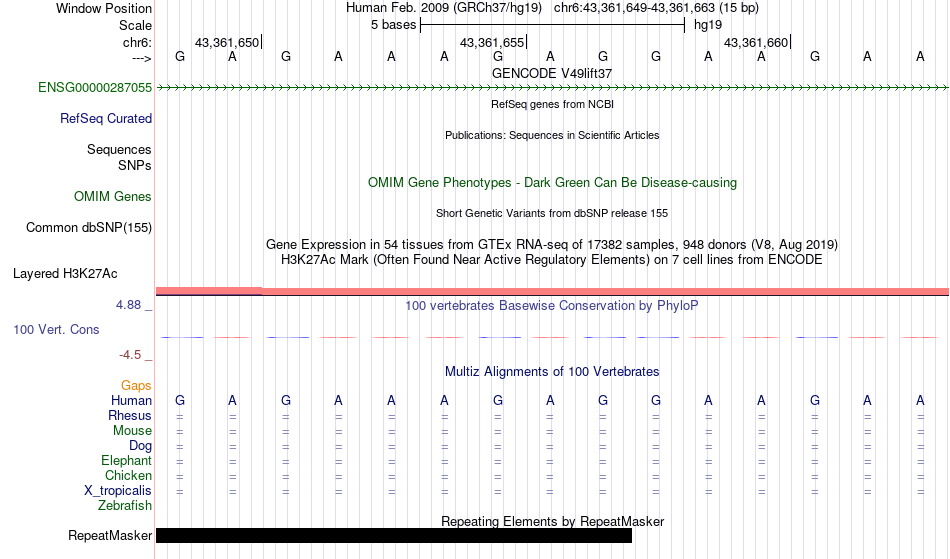
Task: Click the Chicken species label
Action: coord(128,476)
